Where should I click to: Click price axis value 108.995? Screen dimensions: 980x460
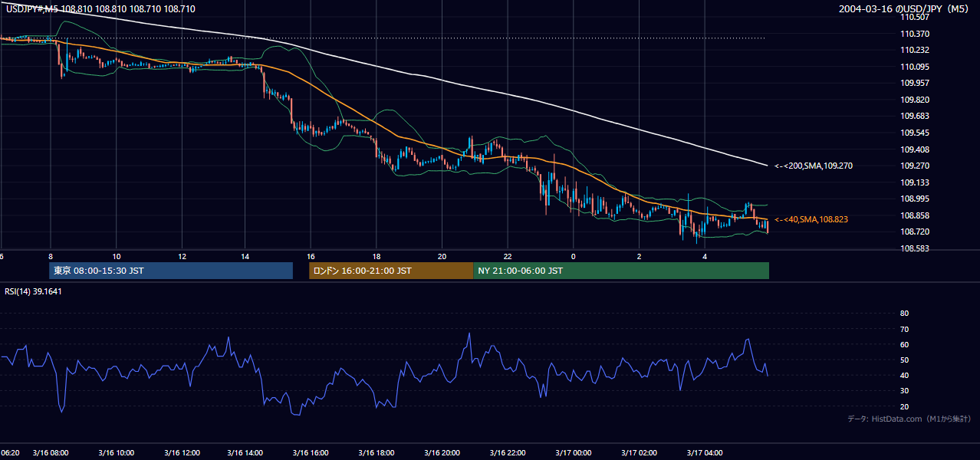914,199
